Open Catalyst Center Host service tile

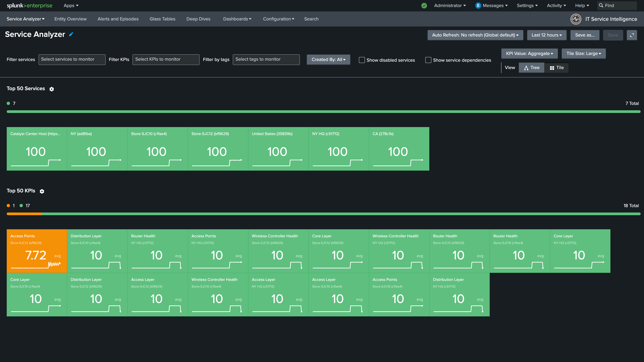click(37, 149)
